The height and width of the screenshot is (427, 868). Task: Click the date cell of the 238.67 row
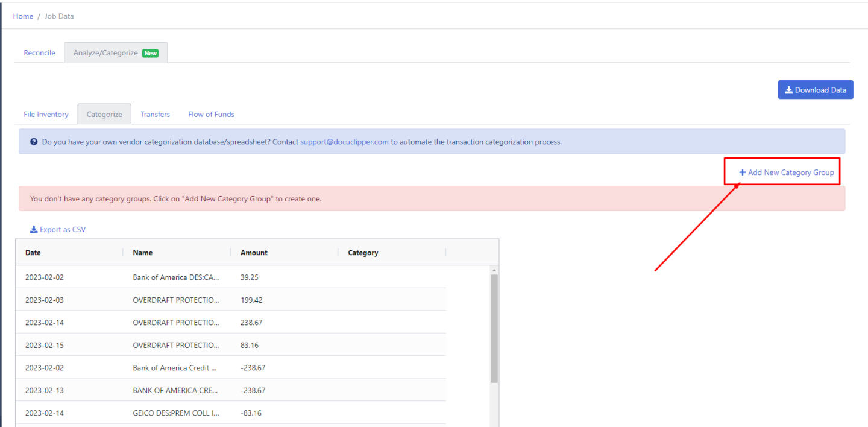(x=69, y=323)
